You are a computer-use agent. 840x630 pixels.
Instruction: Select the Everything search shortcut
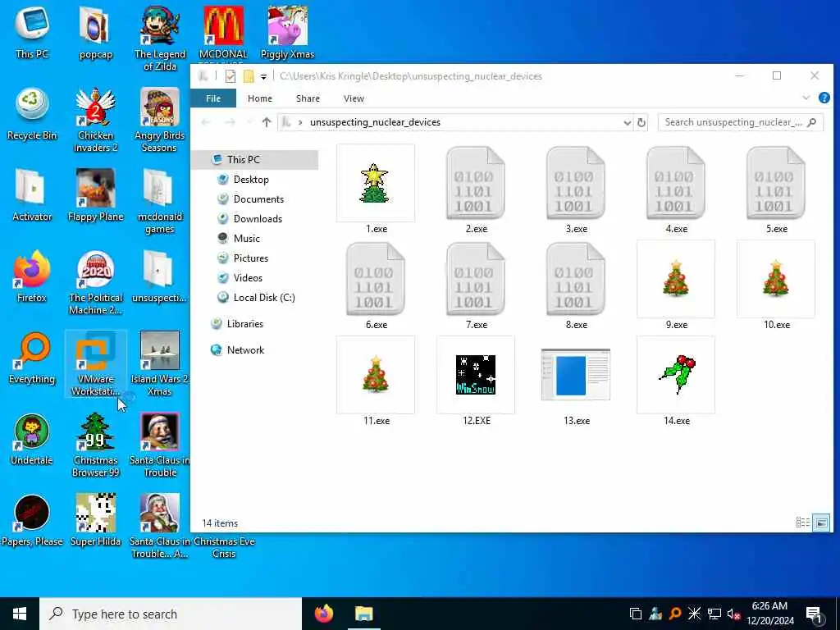pyautogui.click(x=32, y=358)
